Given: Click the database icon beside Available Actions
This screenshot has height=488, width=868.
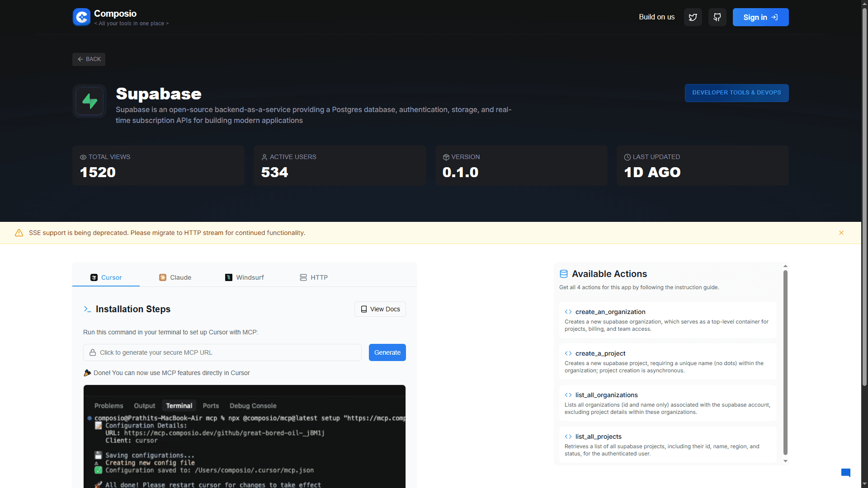Looking at the screenshot, I should 564,273.
